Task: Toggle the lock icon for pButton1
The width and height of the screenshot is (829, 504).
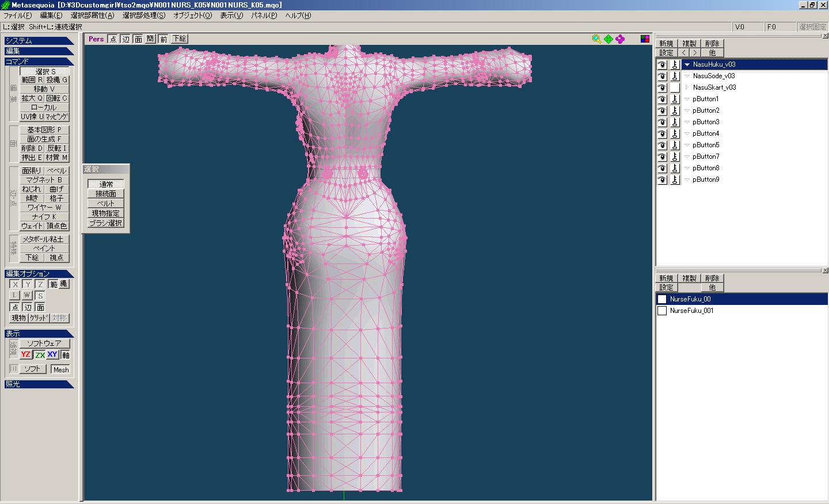Action: [x=675, y=99]
